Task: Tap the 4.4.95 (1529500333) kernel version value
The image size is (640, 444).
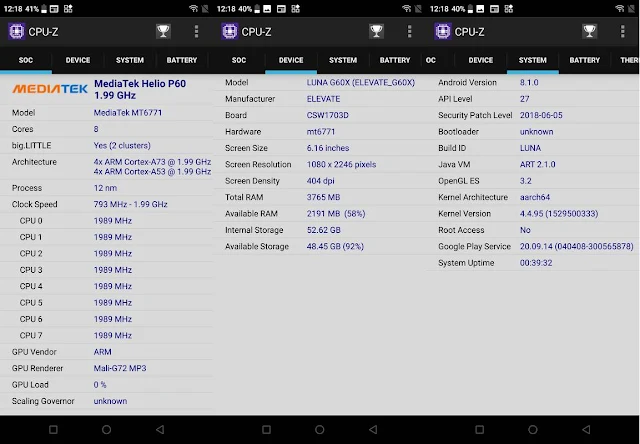Action: tap(559, 213)
